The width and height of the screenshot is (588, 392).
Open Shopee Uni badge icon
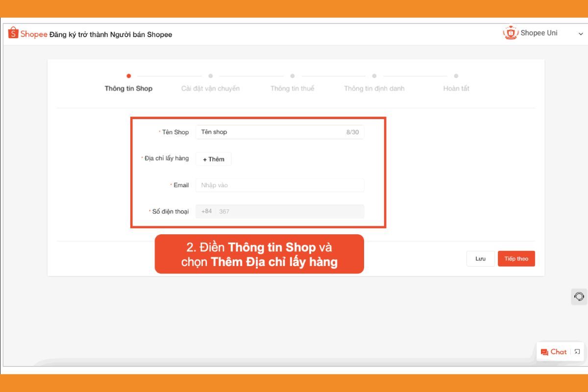click(x=510, y=33)
